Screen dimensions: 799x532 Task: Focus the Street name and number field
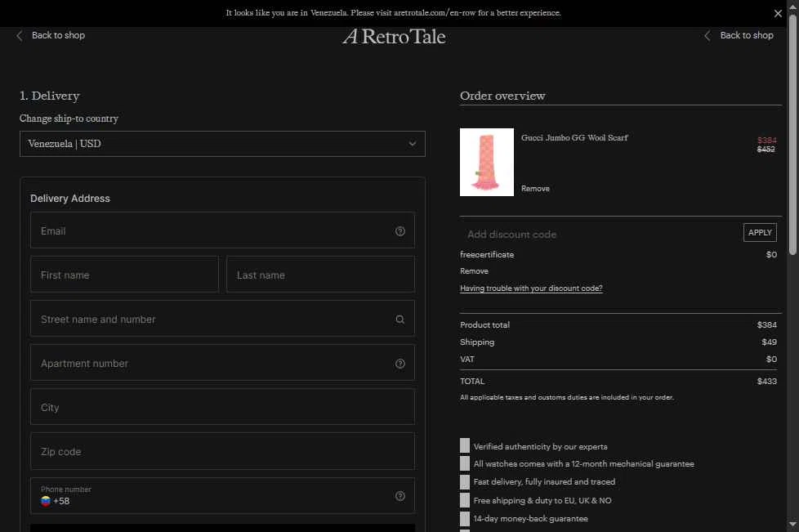coord(222,319)
